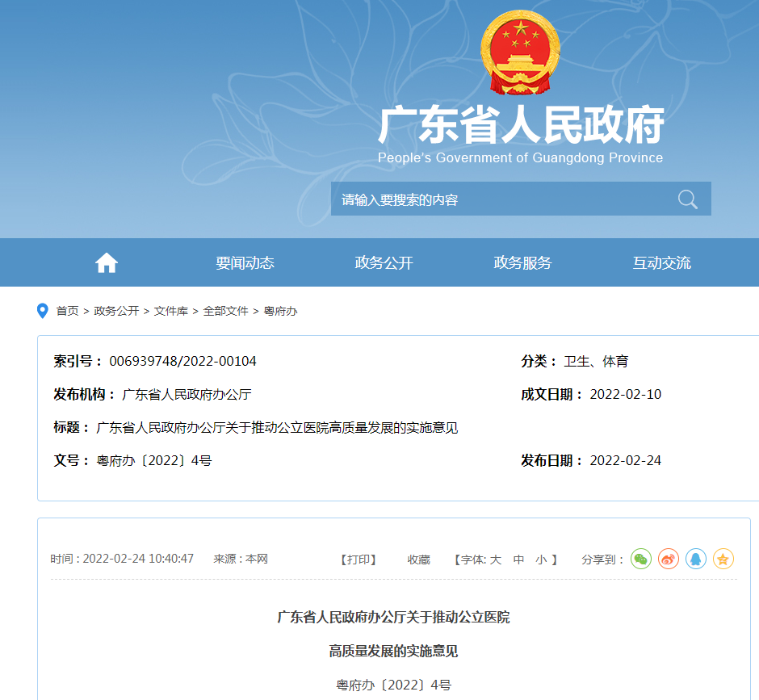759x700 pixels.
Task: Open the 互动交流 navigation menu
Action: pos(661,263)
